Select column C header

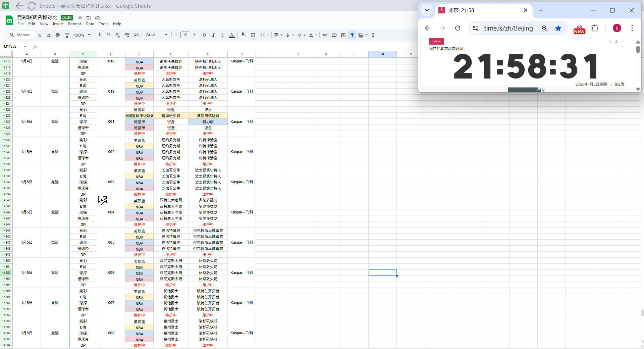point(83,54)
